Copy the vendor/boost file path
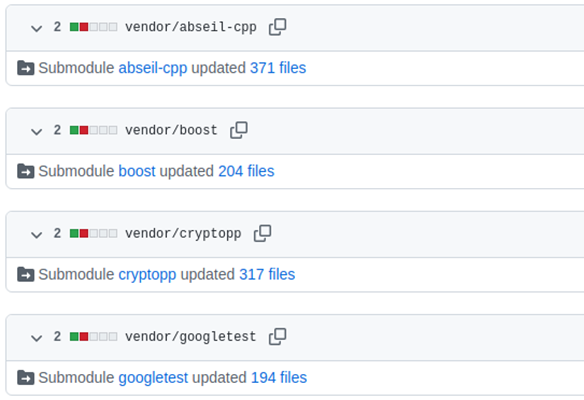The image size is (584, 400). pyautogui.click(x=239, y=130)
